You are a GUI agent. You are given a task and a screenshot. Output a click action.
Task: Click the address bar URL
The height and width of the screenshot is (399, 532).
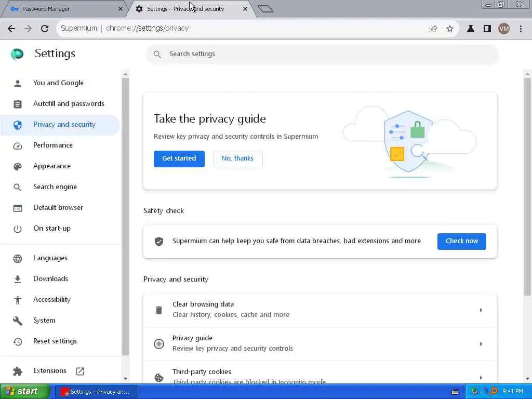147,29
